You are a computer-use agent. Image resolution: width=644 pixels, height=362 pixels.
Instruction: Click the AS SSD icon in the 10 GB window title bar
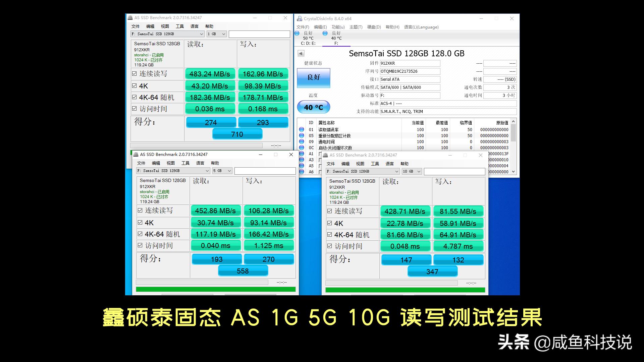(x=325, y=155)
